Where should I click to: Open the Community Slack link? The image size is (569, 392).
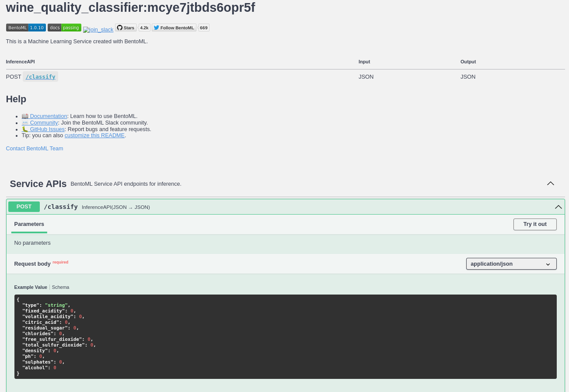pos(40,123)
